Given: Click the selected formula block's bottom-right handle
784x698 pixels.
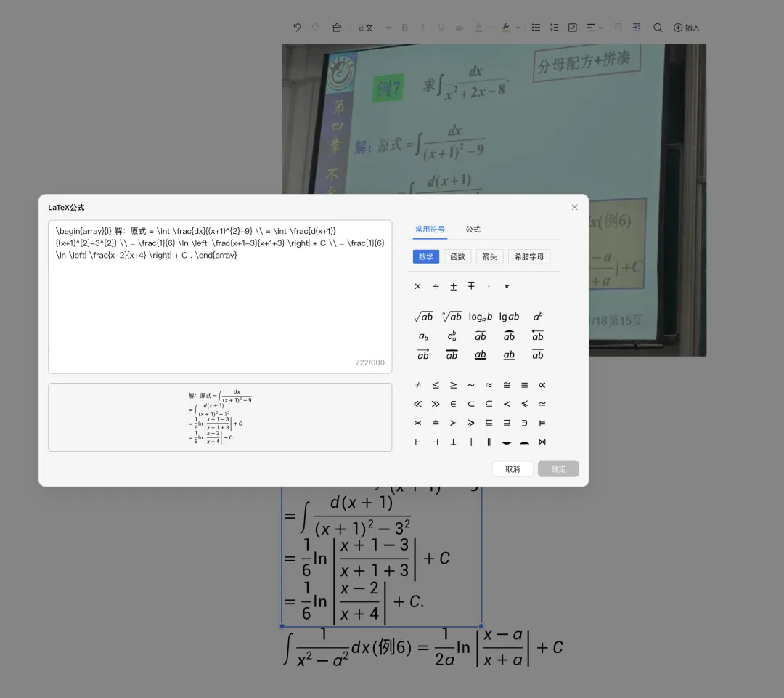Looking at the screenshot, I should click(x=481, y=626).
